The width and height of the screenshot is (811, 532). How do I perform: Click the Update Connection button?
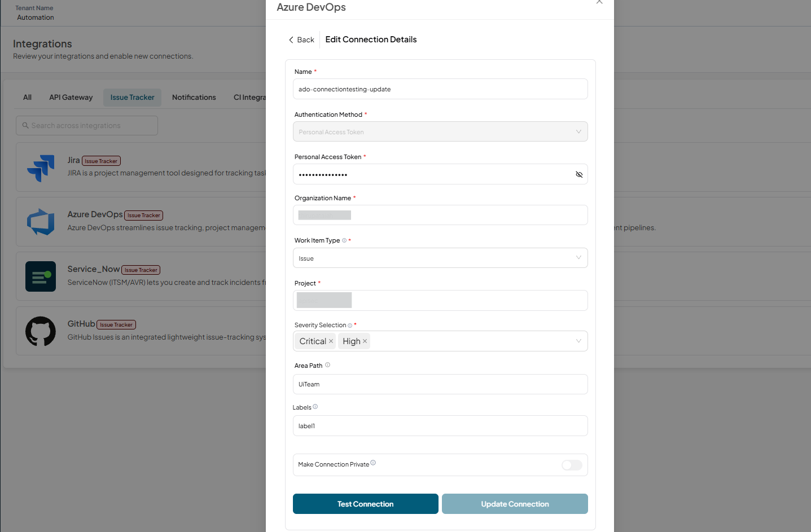click(x=515, y=504)
